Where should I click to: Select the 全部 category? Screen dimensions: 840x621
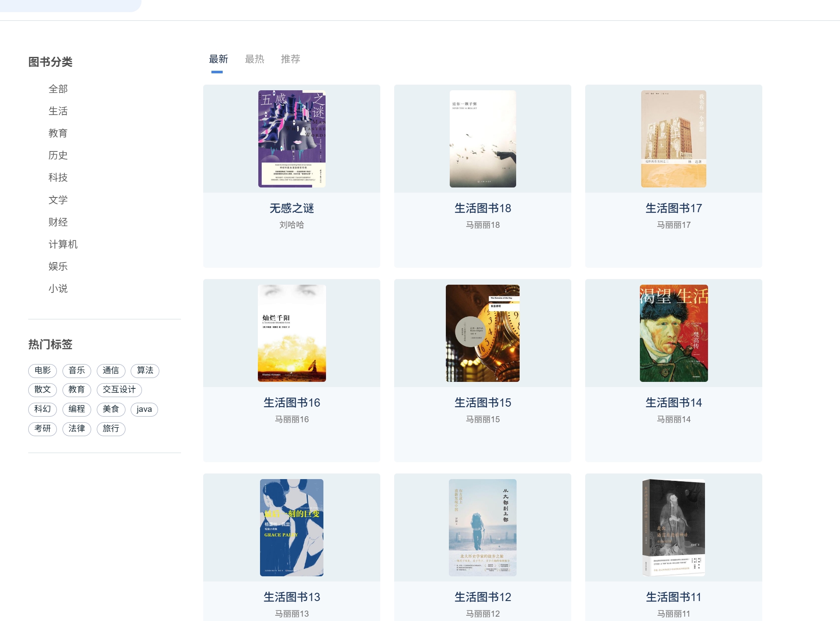(x=58, y=89)
